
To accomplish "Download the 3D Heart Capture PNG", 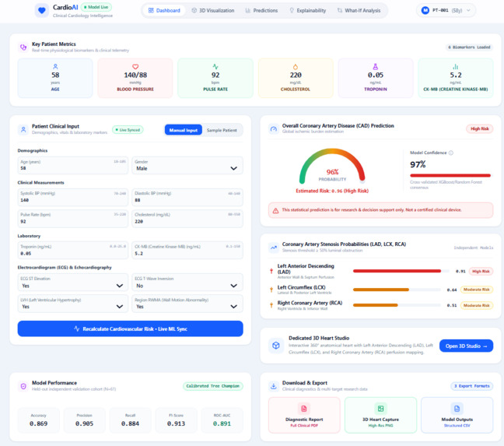I will coord(380,415).
